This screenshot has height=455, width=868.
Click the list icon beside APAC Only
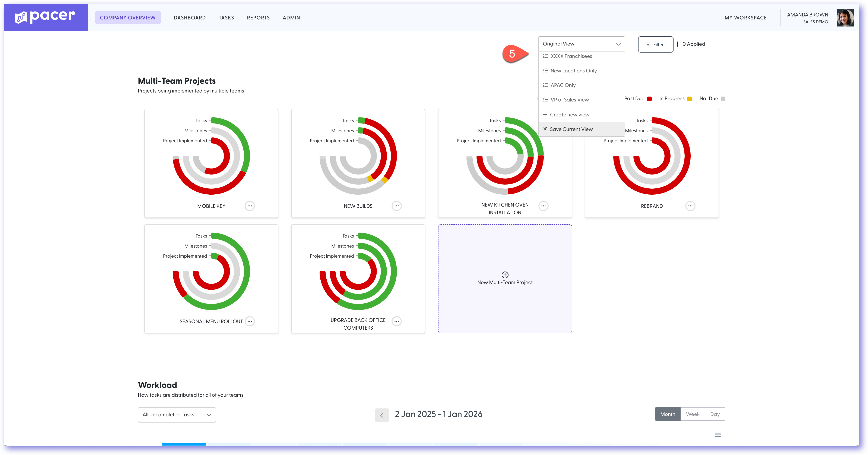pyautogui.click(x=545, y=85)
